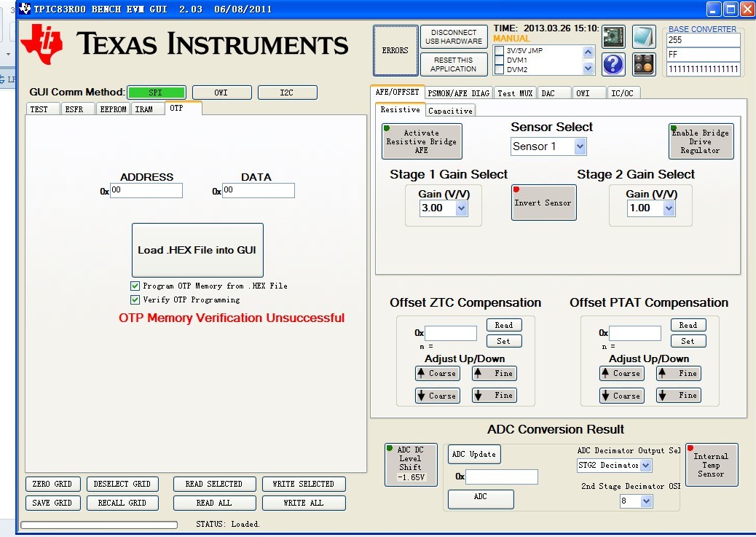Open the notepad icon
This screenshot has height=537, width=756.
tap(644, 37)
